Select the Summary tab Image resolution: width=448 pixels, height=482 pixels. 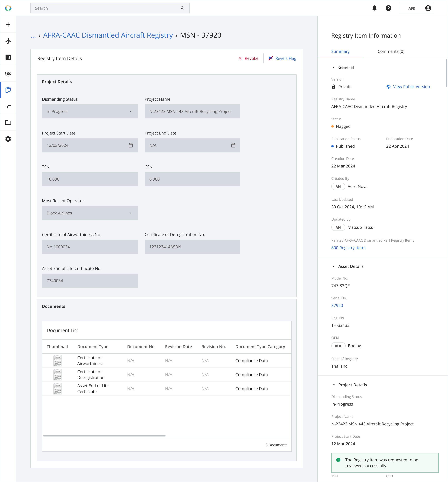click(340, 51)
